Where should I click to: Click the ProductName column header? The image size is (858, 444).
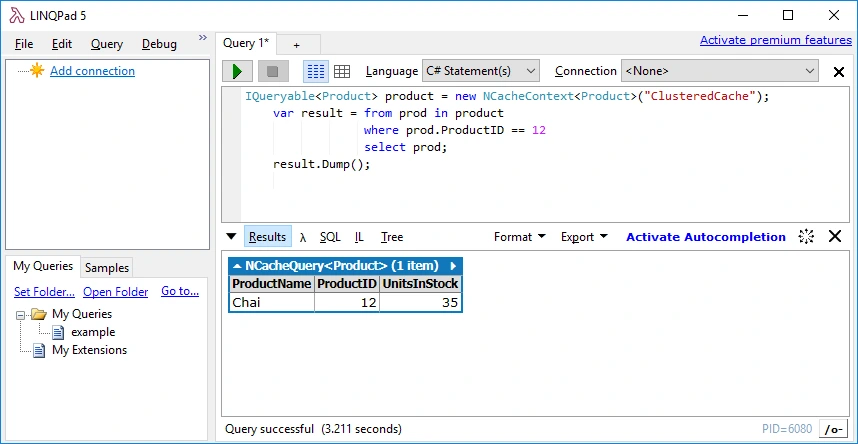[271, 284]
